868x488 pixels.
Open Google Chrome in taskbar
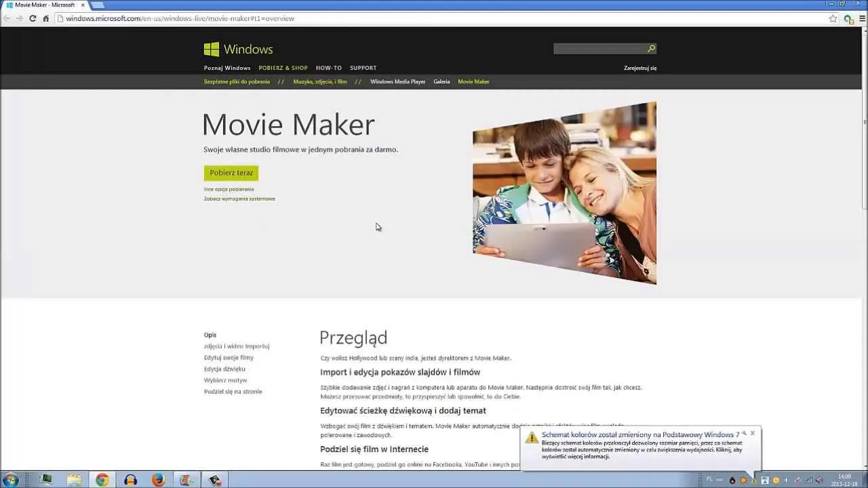coord(102,480)
